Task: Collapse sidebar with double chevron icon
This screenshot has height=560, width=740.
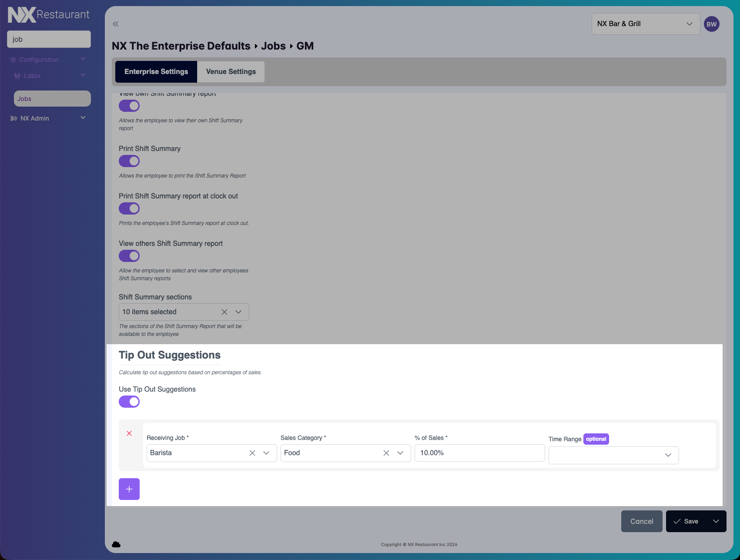Action: pos(116,24)
